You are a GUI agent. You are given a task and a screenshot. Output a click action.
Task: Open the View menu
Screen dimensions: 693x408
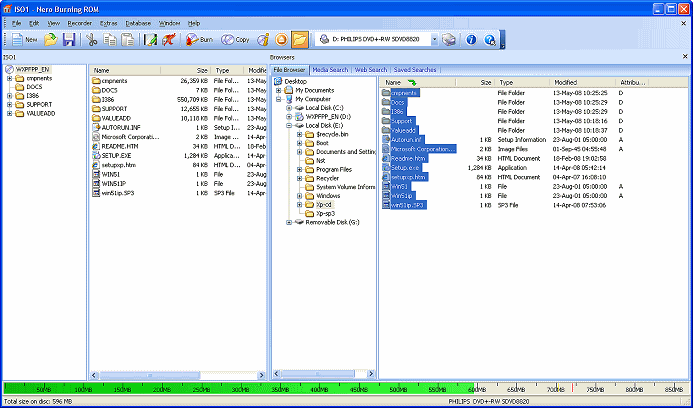tap(53, 23)
